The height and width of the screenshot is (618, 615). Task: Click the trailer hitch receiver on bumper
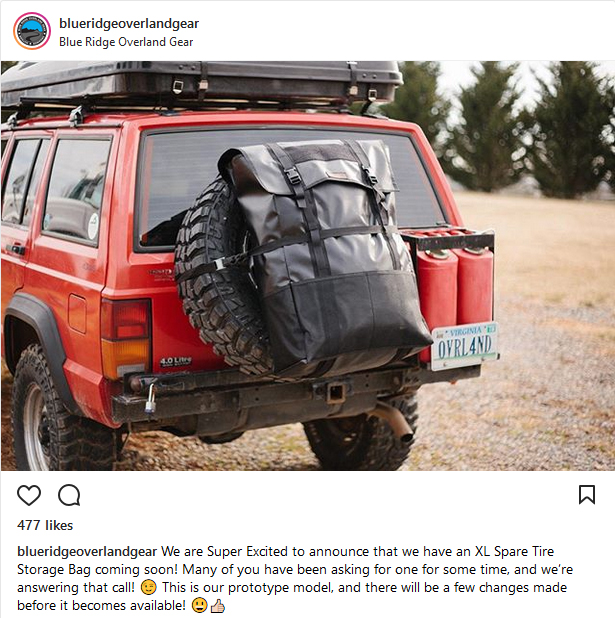(x=336, y=392)
